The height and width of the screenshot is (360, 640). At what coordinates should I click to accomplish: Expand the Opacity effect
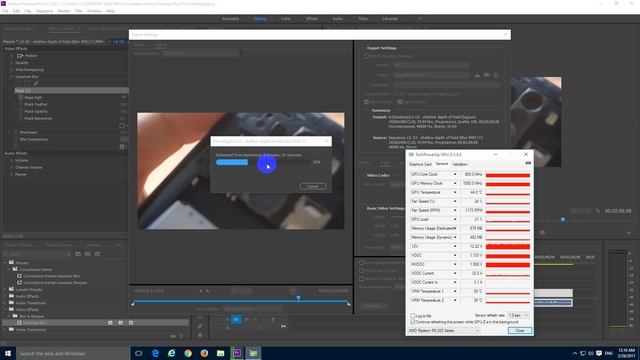[11, 63]
